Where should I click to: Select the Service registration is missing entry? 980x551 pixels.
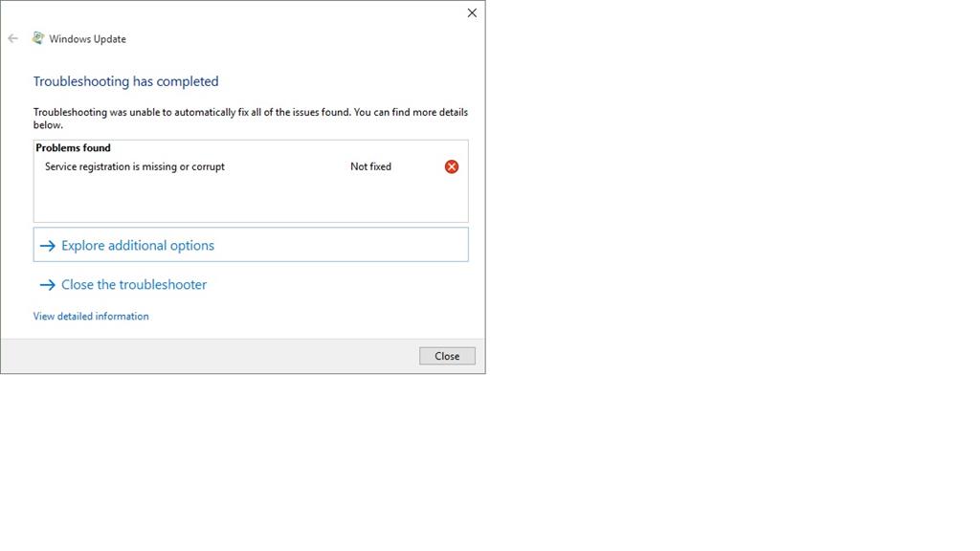click(134, 165)
